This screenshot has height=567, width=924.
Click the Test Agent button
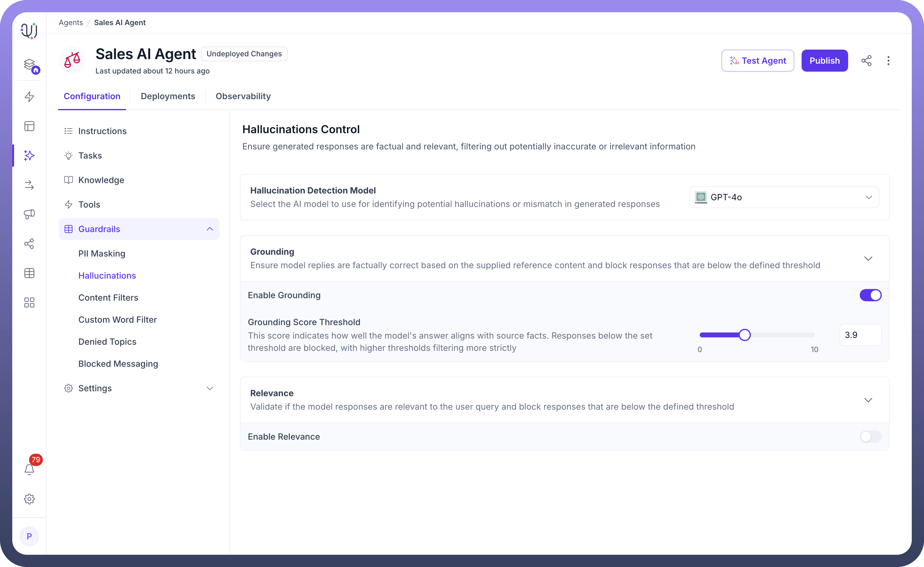pos(758,61)
